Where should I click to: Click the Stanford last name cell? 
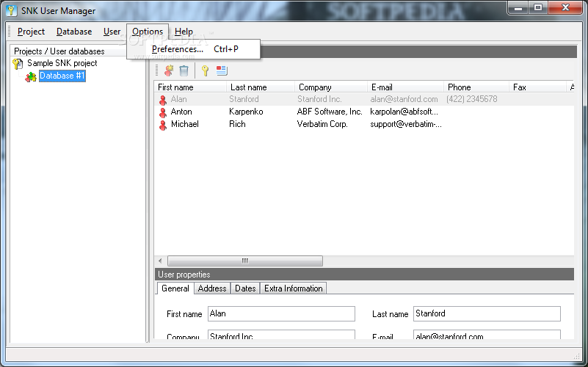[244, 99]
